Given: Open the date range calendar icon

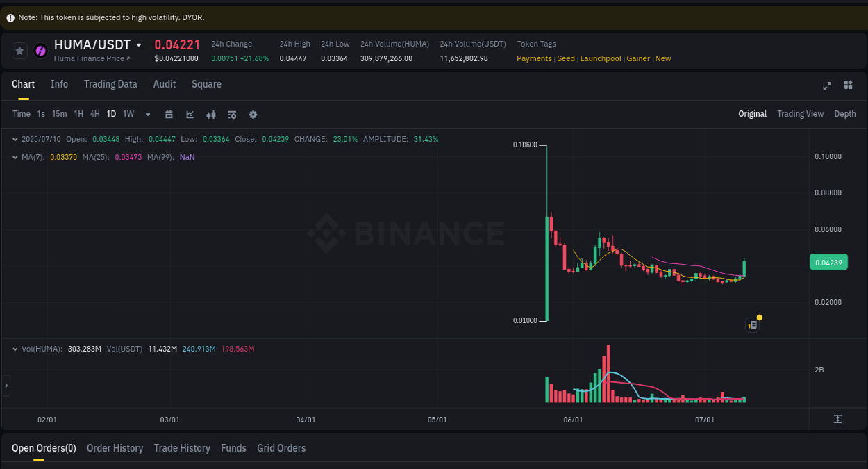Looking at the screenshot, I should pyautogui.click(x=169, y=114).
